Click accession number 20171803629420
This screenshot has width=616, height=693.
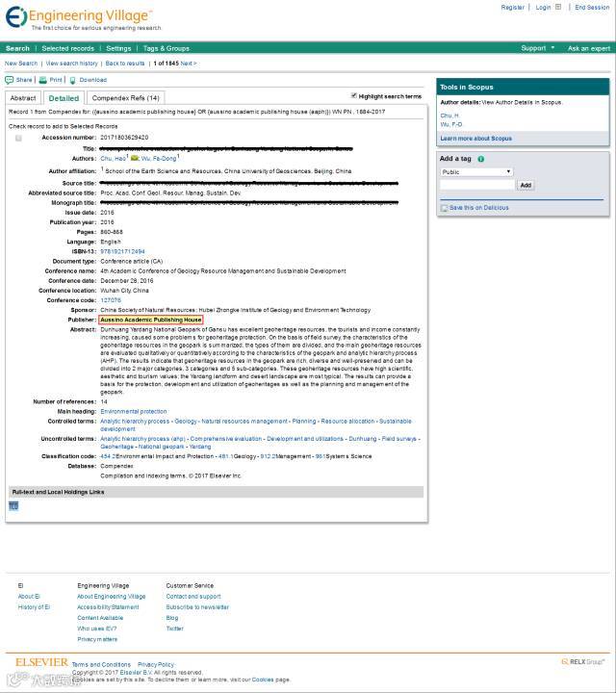124,138
